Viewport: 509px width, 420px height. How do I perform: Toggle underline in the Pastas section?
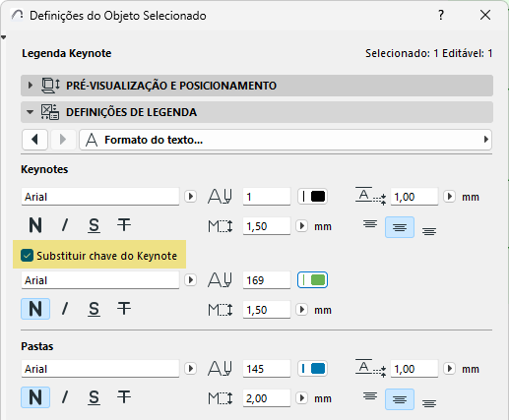pyautogui.click(x=94, y=397)
